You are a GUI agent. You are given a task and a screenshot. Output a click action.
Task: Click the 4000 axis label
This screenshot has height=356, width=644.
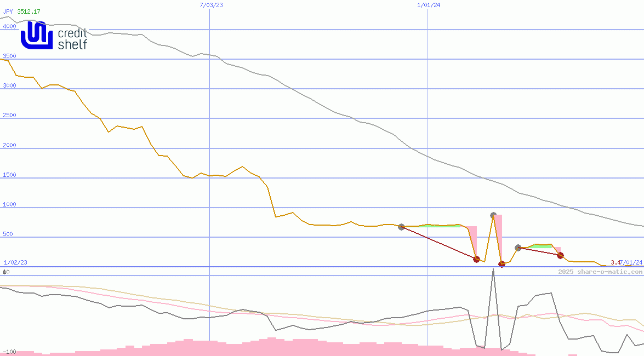click(9, 26)
